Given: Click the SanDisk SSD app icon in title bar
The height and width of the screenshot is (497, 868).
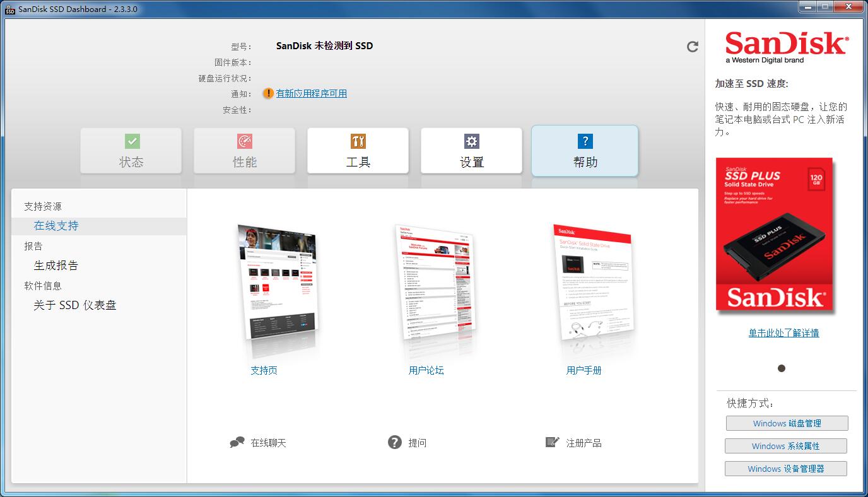Looking at the screenshot, I should (10, 9).
